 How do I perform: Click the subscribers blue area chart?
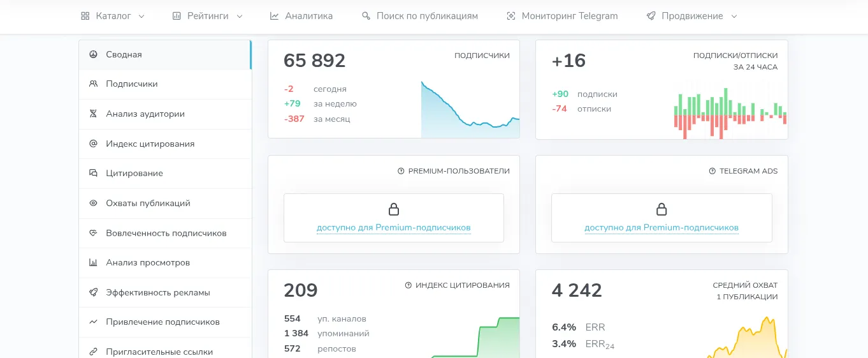[470, 109]
